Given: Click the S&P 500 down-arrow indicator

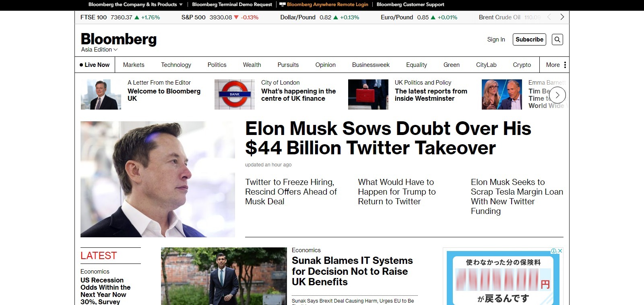Looking at the screenshot, I should click(x=237, y=17).
